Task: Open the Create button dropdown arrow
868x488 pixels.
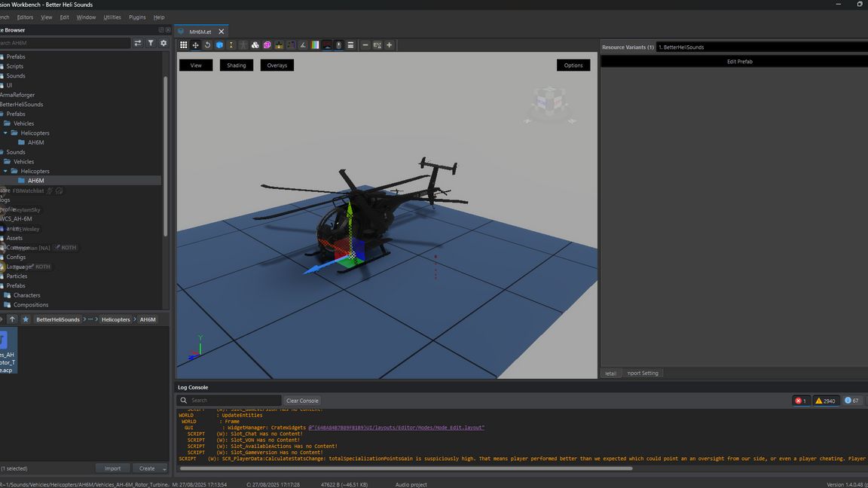Action: click(x=164, y=468)
